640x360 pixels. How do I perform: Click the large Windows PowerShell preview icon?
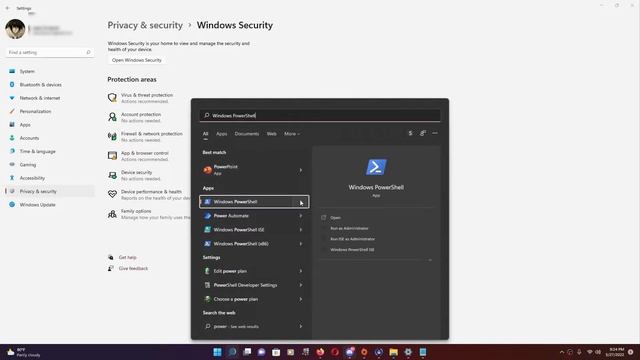(376, 167)
